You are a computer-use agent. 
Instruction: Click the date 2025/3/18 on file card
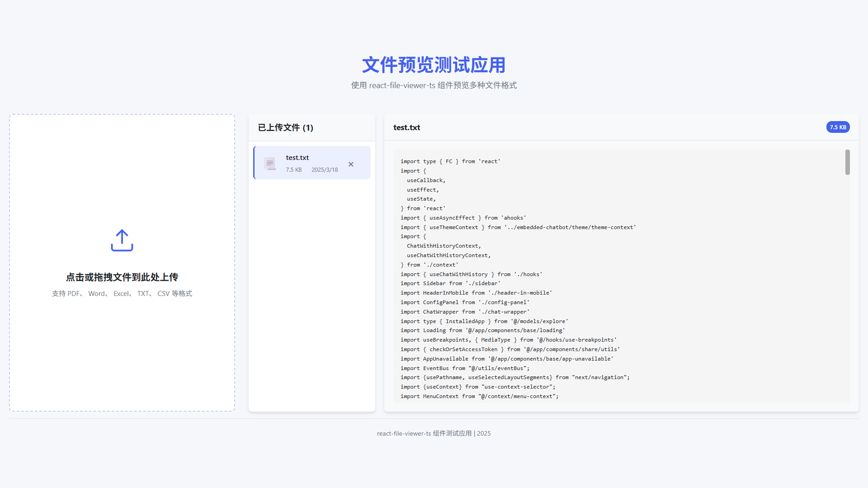pyautogui.click(x=325, y=169)
